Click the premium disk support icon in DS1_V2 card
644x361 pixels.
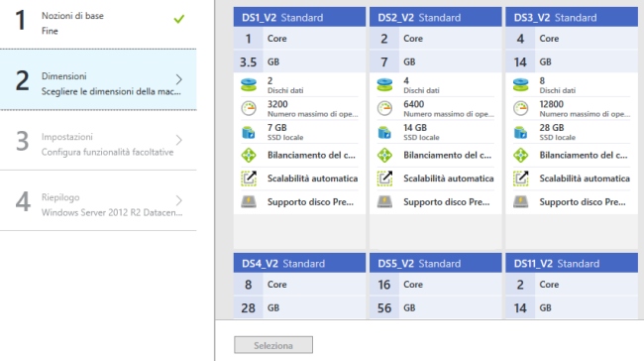(x=249, y=201)
